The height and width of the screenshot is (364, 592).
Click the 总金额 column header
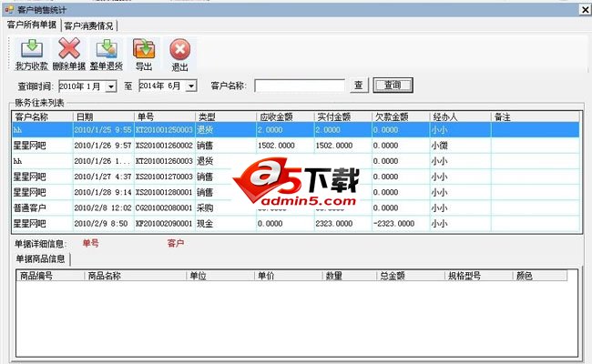411,276
